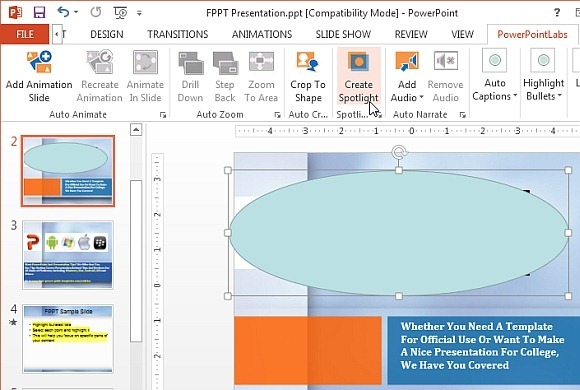Click the ellipse top-left corner handle

pyautogui.click(x=228, y=170)
